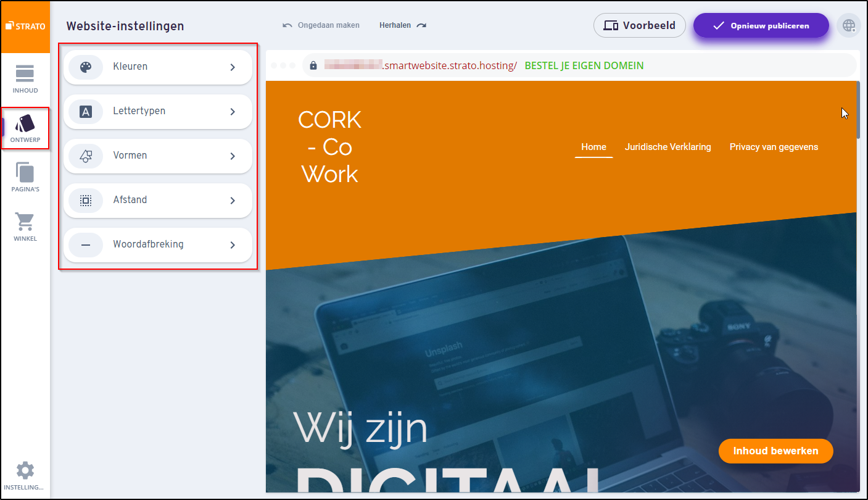Open the WINKEL shopping cart panel
The image size is (868, 500).
pyautogui.click(x=25, y=225)
